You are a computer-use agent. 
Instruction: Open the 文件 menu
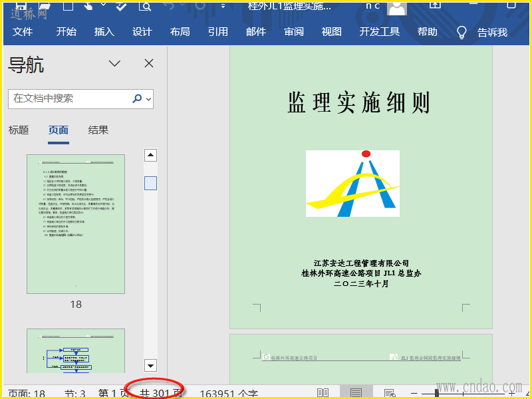click(23, 32)
